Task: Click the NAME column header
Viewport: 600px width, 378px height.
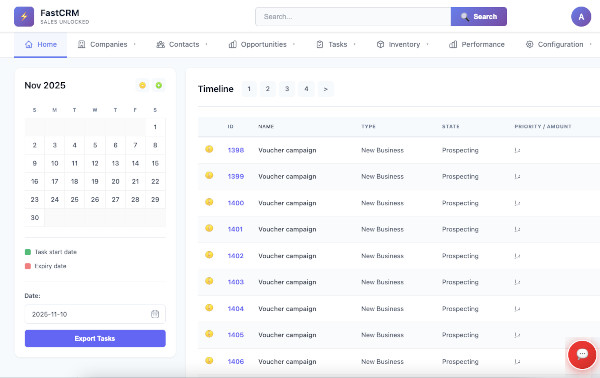Action: coord(266,126)
